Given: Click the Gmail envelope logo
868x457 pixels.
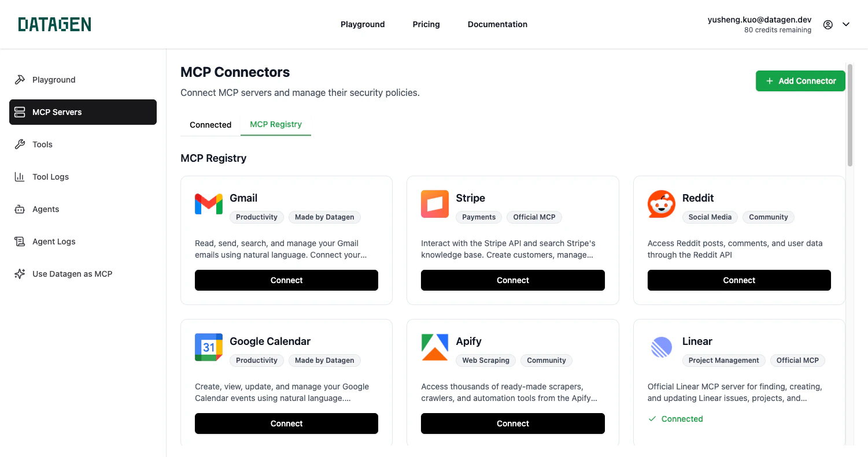Looking at the screenshot, I should click(x=208, y=203).
